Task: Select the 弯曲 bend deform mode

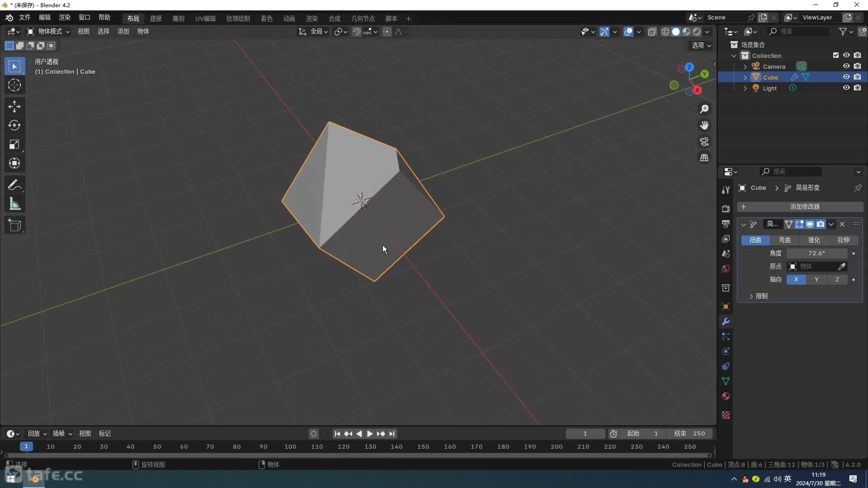Action: pyautogui.click(x=785, y=240)
